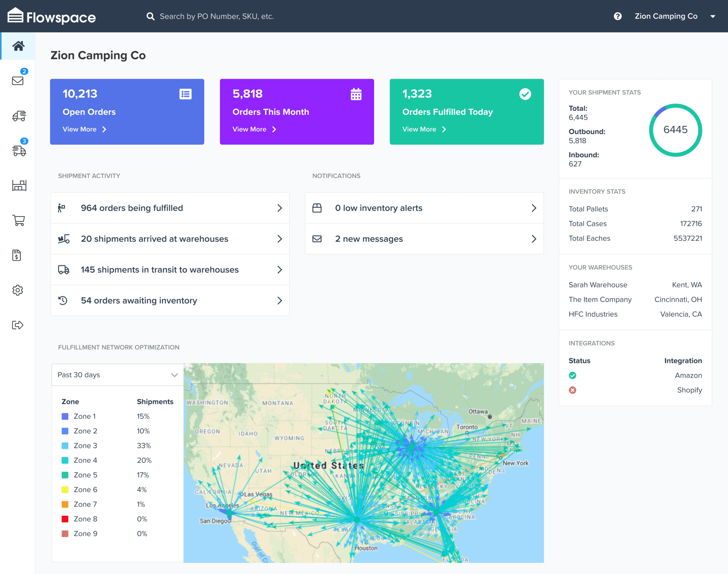Click the Shopify integration error indicator
Viewport: 728px width, 574px height.
tap(573, 390)
